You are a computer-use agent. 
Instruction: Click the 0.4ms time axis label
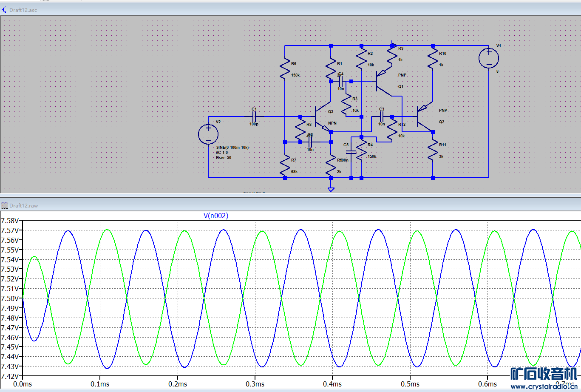(x=332, y=384)
